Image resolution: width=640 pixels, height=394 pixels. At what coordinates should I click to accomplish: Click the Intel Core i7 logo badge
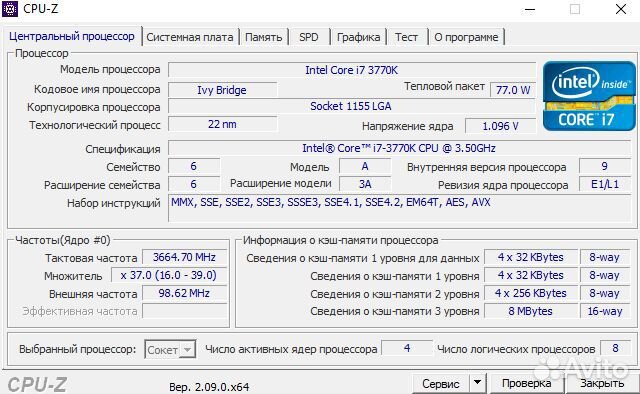[589, 96]
